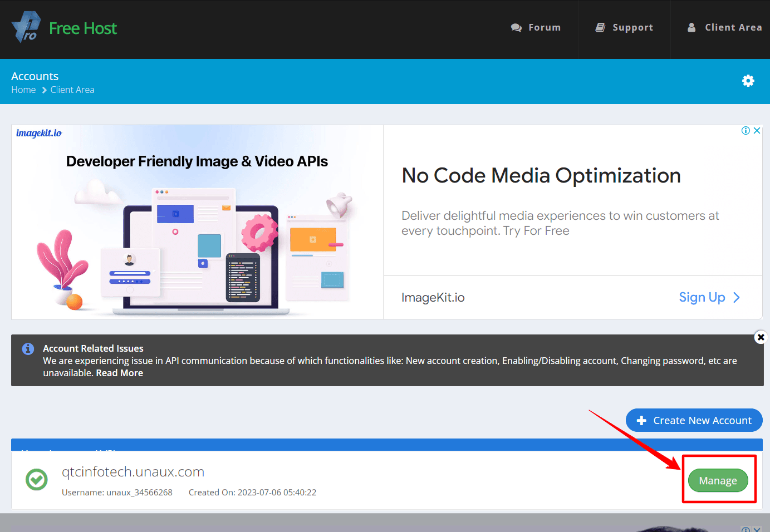This screenshot has height=532, width=770.
Task: Click the Support book icon
Action: [600, 27]
